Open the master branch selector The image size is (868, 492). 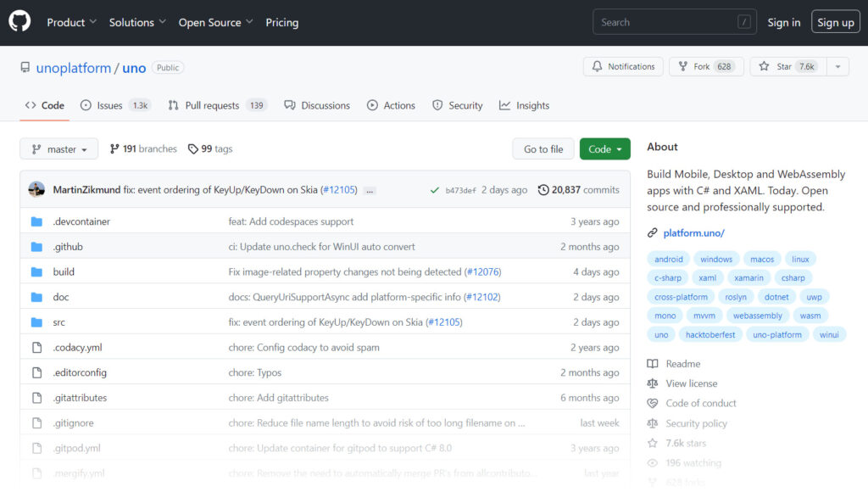click(x=58, y=149)
